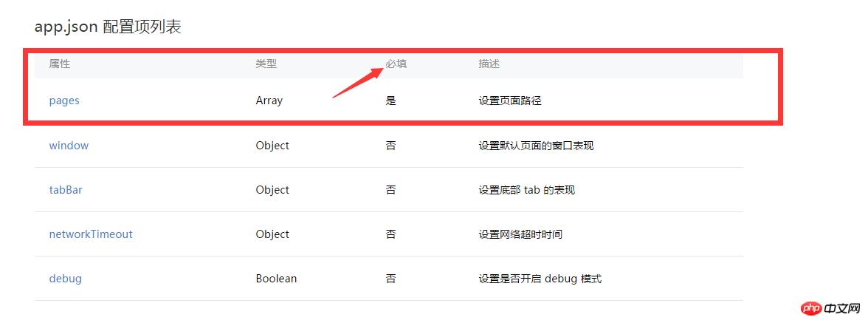Viewport: 868px width, 323px height.
Task: Follow the tabBar property link
Action: 66,190
